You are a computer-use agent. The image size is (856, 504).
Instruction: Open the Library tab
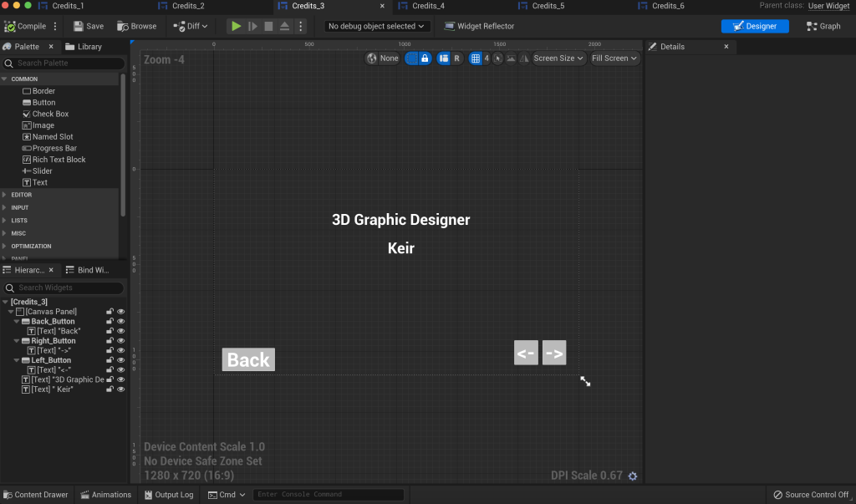pos(84,47)
